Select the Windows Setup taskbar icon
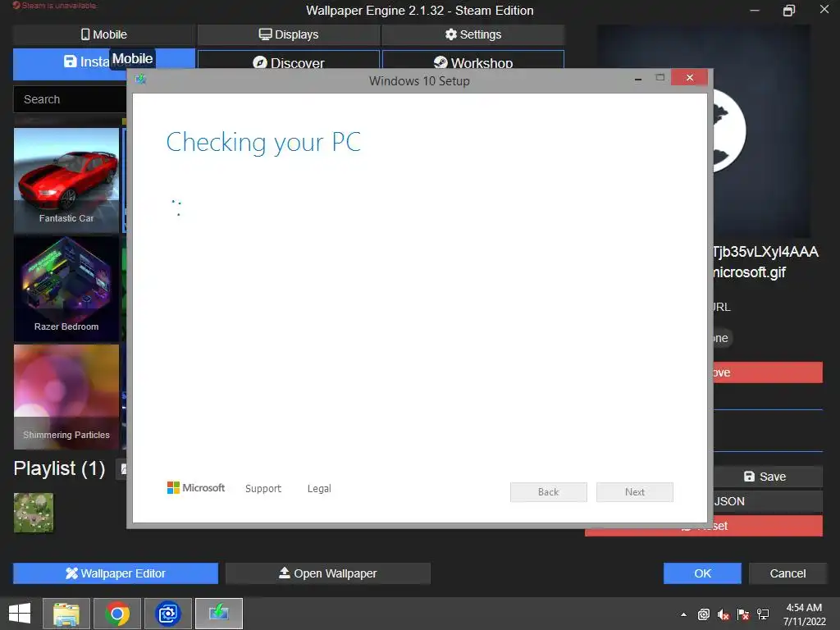 click(218, 614)
